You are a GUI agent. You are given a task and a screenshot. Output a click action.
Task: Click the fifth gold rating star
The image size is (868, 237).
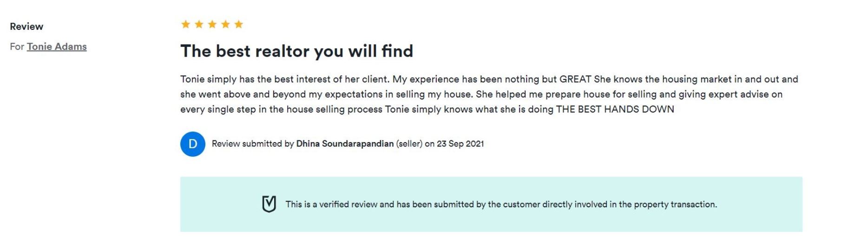coord(239,24)
